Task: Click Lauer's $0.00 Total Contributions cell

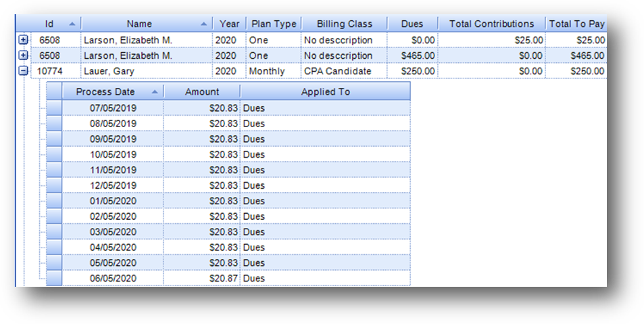Action: (x=492, y=71)
